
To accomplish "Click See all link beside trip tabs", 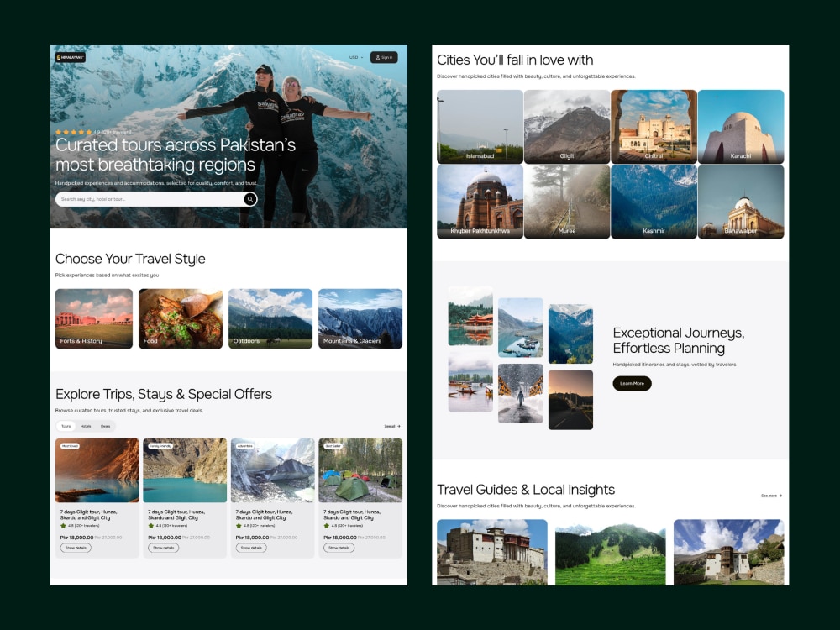I will 392,427.
